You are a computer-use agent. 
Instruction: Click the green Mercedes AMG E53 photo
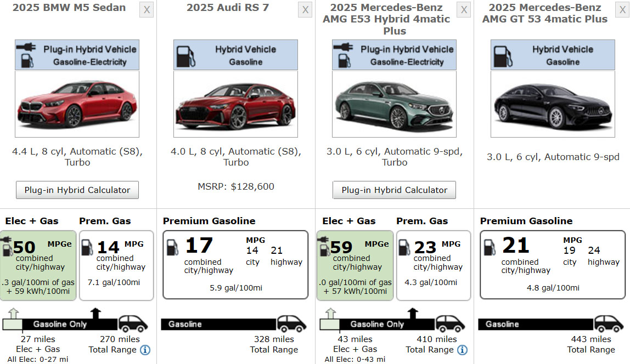[394, 104]
